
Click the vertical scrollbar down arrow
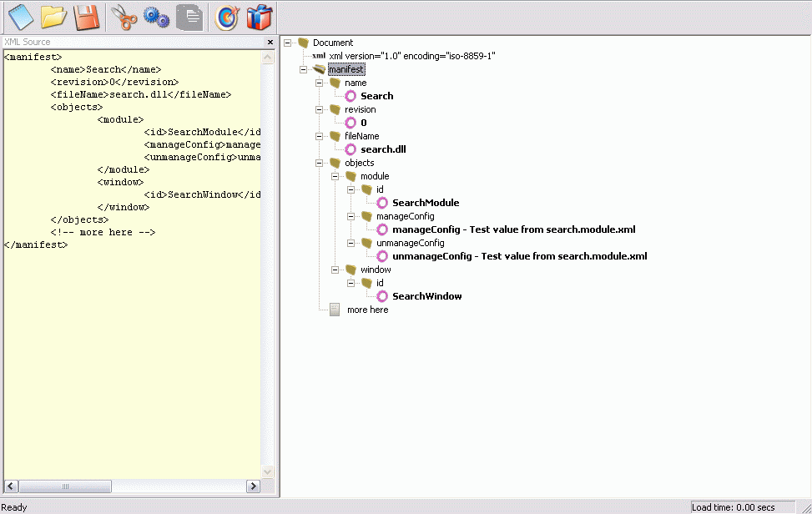point(266,471)
